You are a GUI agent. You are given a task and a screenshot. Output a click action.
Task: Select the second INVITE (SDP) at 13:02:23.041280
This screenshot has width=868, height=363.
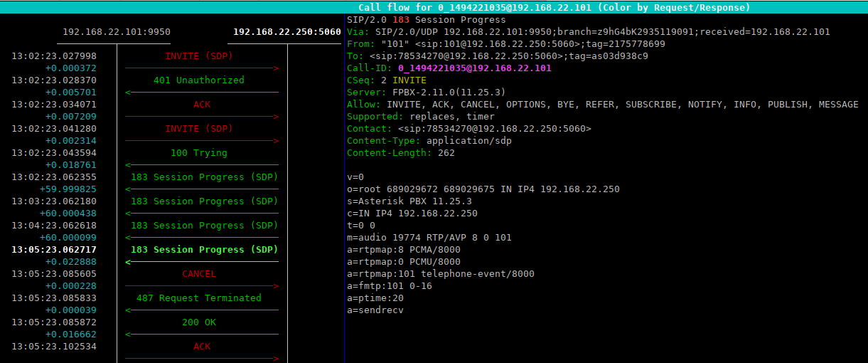(x=198, y=129)
